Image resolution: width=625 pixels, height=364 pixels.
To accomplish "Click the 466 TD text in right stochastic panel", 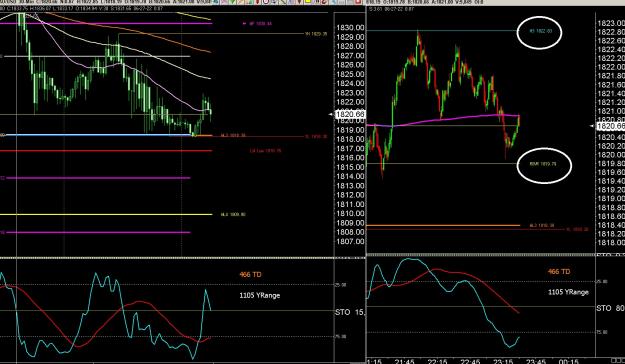I will [x=559, y=272].
